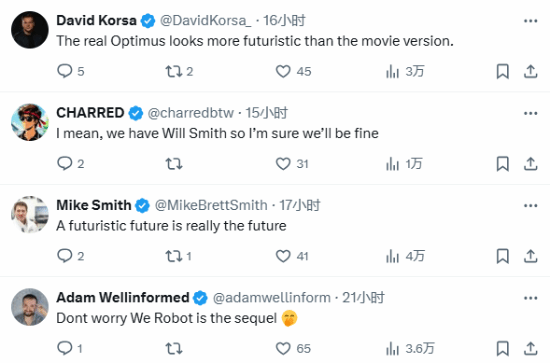Screen dimensions: 550x363
Task: Repost Adam Wellinformed's sequel tweet
Action: pyautogui.click(x=174, y=349)
